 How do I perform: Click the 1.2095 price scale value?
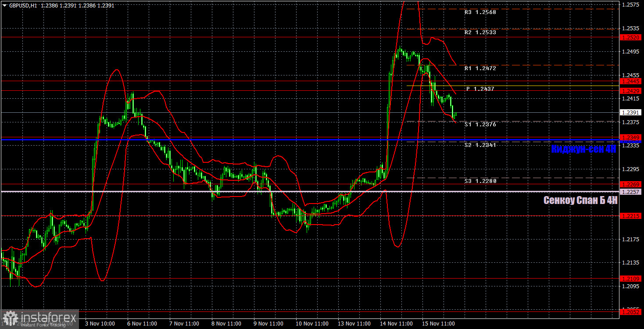pos(630,286)
